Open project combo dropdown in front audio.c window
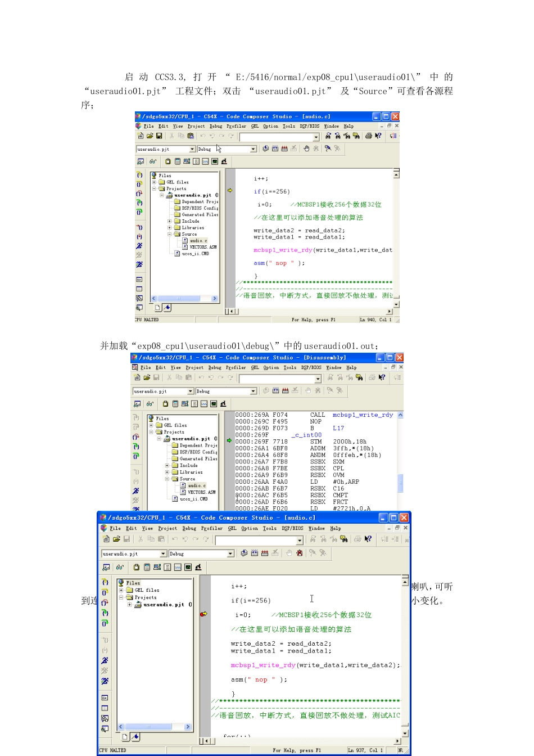 pos(164,553)
